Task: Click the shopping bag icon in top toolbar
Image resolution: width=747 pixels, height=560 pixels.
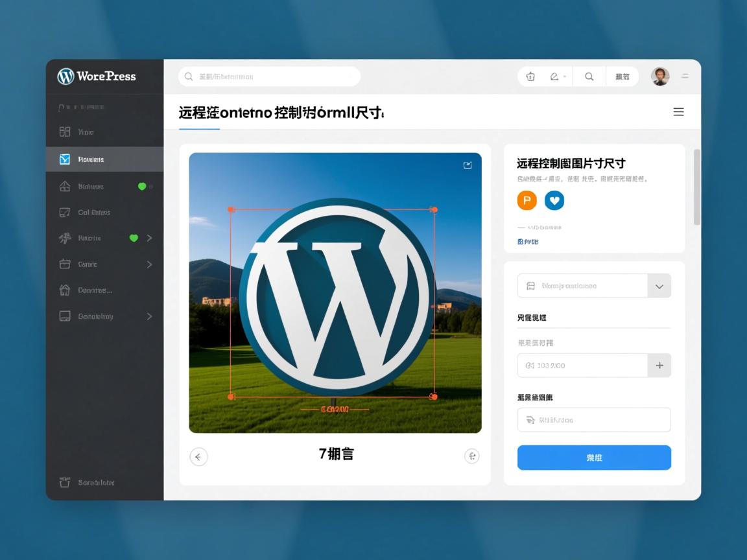Action: [x=530, y=76]
